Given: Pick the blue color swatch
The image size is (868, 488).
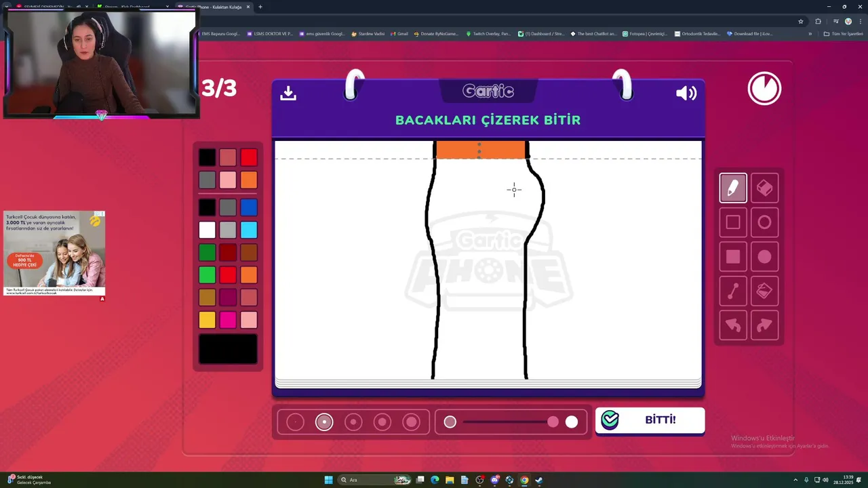Looking at the screenshot, I should (x=249, y=207).
